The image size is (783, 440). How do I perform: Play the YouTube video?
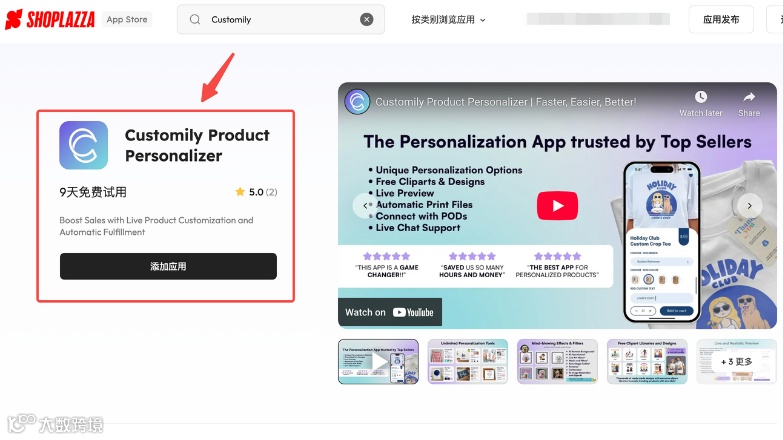[557, 205]
